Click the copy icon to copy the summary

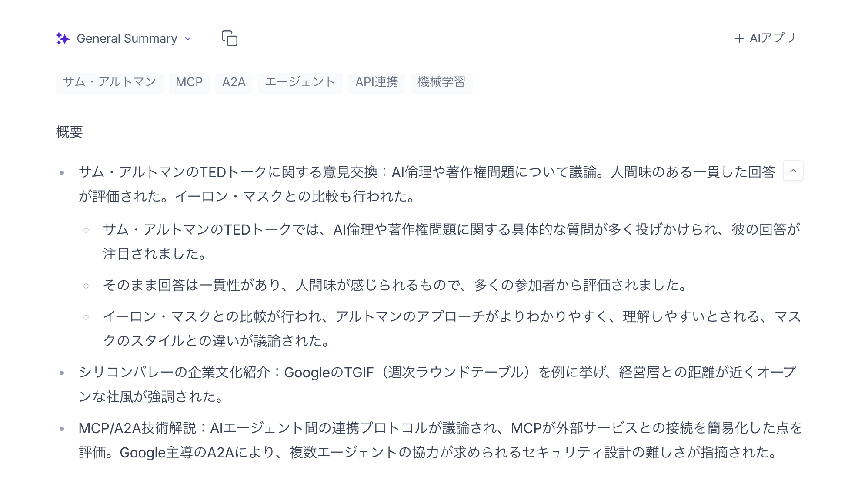point(230,39)
